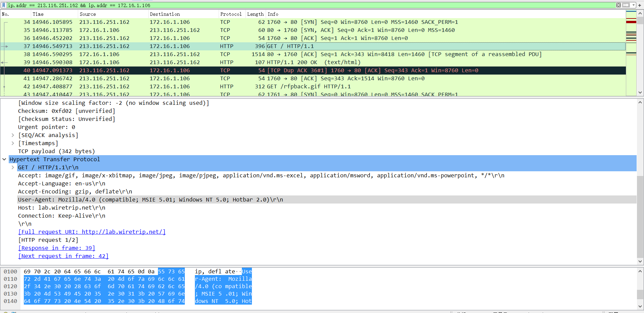Image resolution: width=644 pixels, height=313 pixels.
Task: Follow the Response in frame 39 link
Action: click(x=57, y=248)
